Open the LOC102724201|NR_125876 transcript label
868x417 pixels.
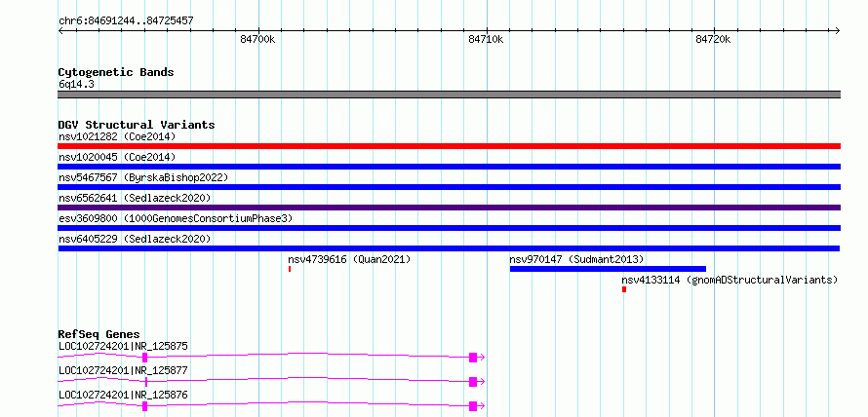click(123, 395)
